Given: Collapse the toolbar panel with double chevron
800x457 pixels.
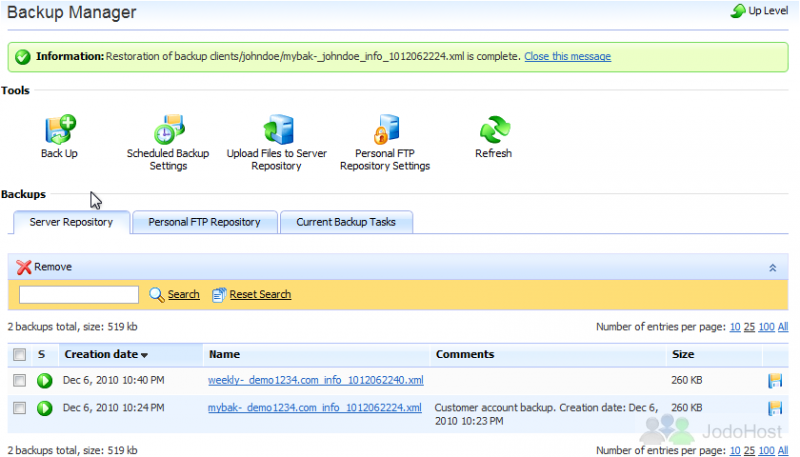Looking at the screenshot, I should 772,268.
